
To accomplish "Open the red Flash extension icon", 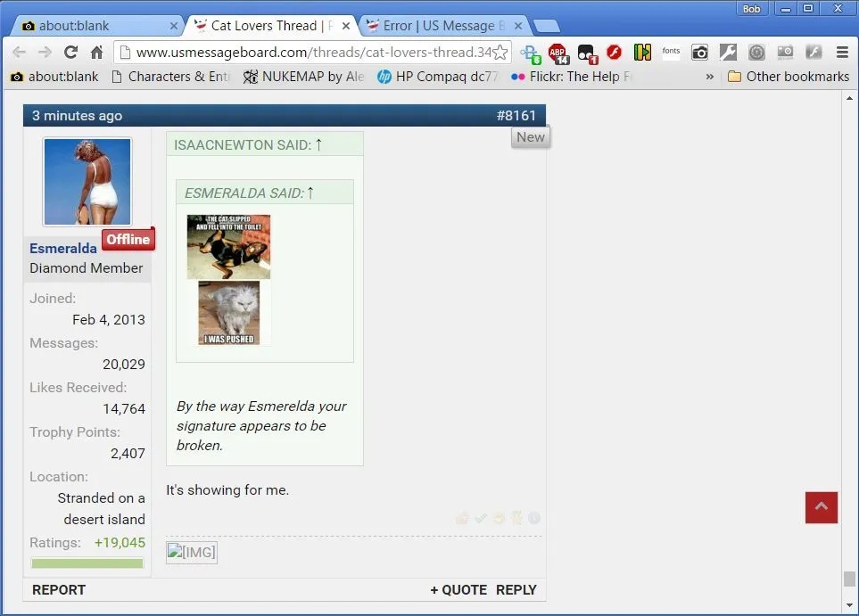I will [x=614, y=53].
